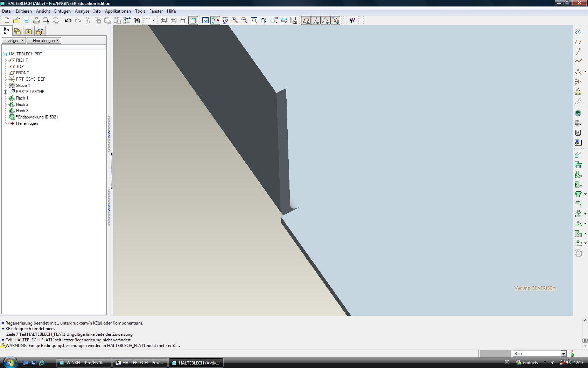
Task: Select the RIGHT datum plane
Action: [22, 60]
